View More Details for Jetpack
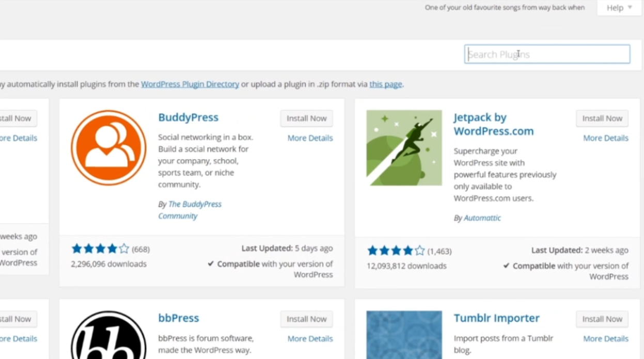Viewport: 644px width, 359px height. [606, 138]
